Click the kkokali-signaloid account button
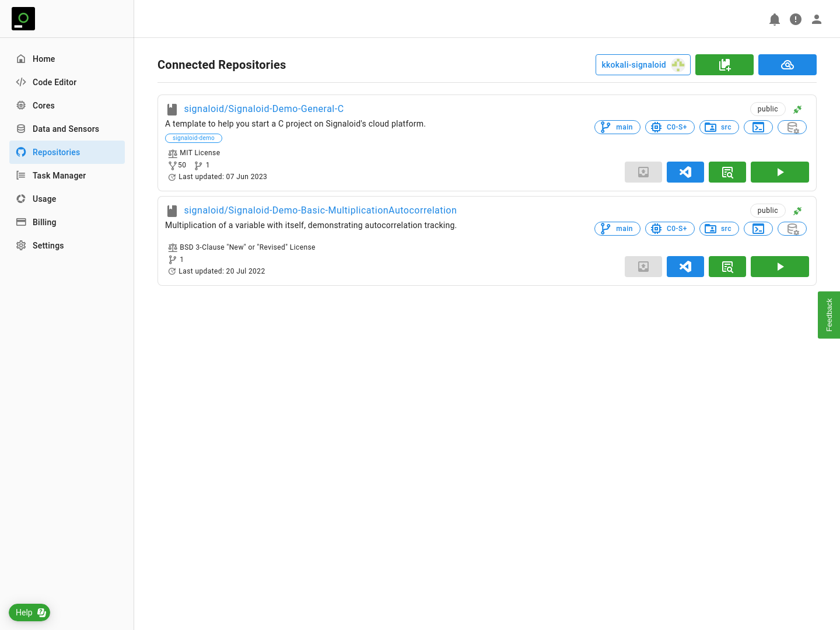Screen dimensions: 840x630 pos(643,65)
